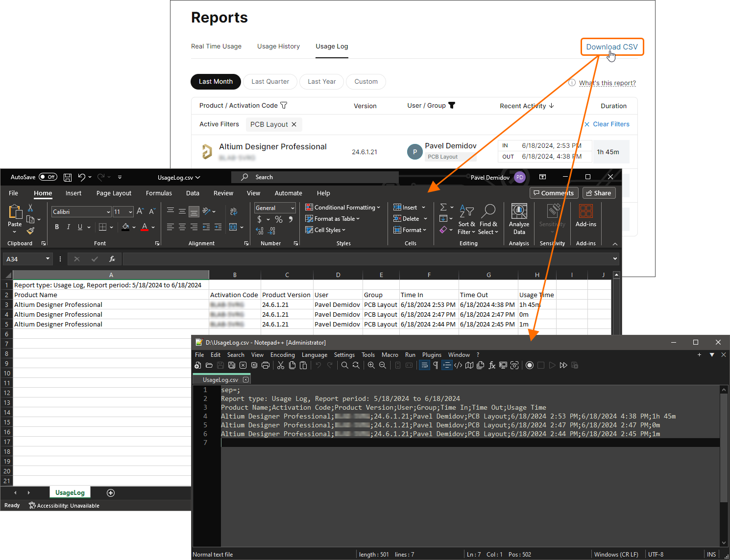Switch to the Usage History tab
This screenshot has width=730, height=560.
[278, 46]
